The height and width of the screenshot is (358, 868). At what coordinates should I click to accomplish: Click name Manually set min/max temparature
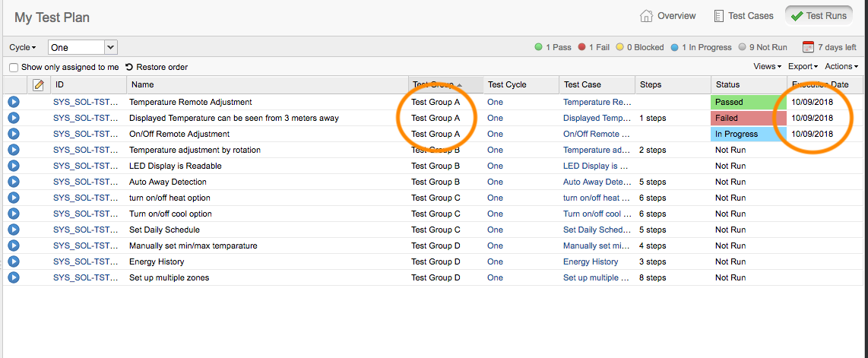pos(193,246)
